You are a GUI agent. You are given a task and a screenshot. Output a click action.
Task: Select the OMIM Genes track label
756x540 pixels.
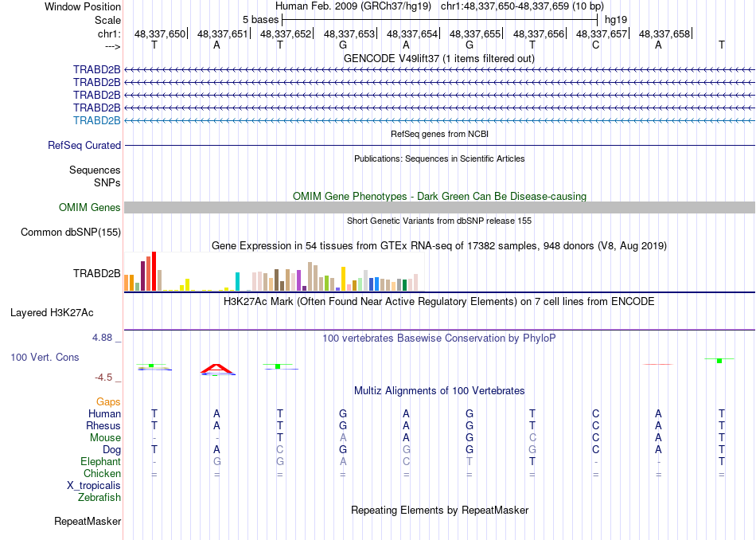coord(90,208)
